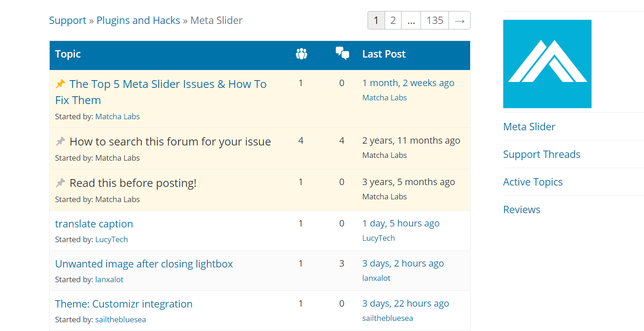This screenshot has width=644, height=331.
Task: Click the grey pin icon beside 'How to search' topic
Action: pos(60,141)
